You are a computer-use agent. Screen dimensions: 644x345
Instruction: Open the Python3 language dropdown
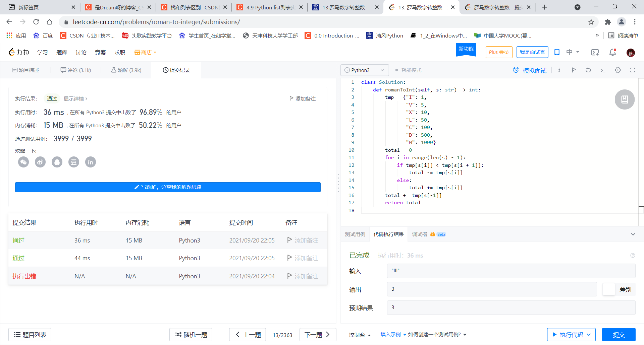(365, 70)
